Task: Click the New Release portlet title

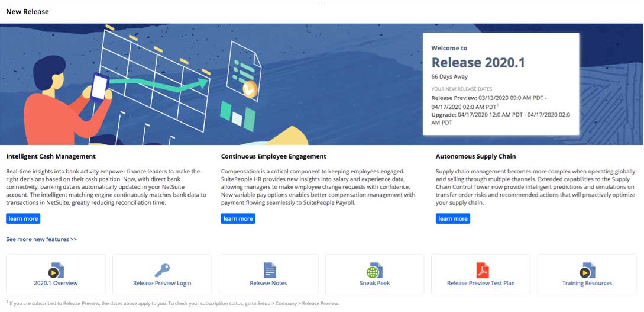Action: (x=28, y=11)
